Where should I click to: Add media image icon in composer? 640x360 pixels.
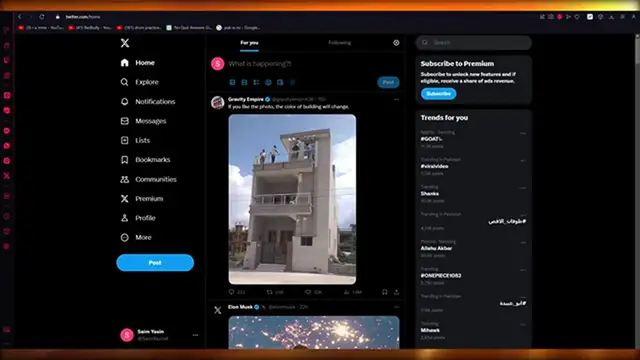232,82
